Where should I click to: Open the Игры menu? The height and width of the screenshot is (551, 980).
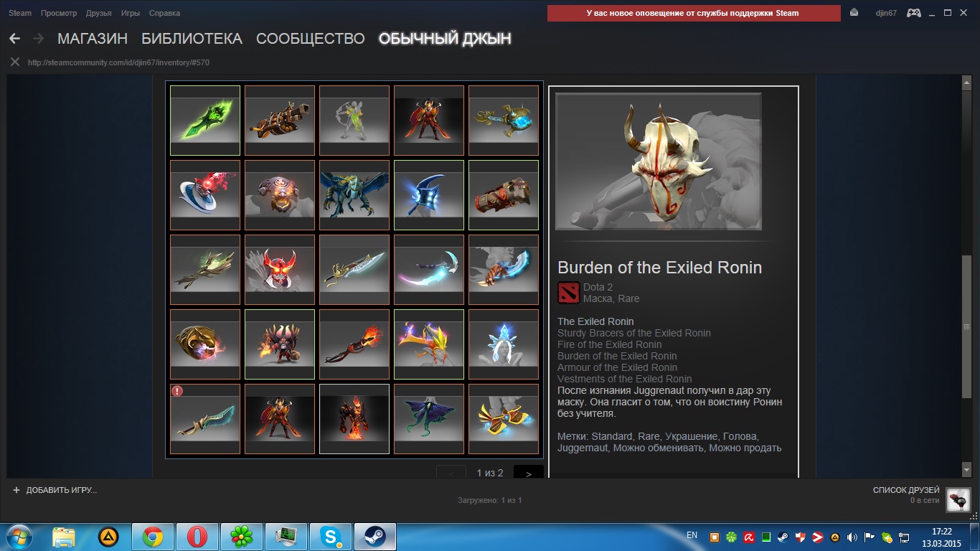tap(131, 13)
